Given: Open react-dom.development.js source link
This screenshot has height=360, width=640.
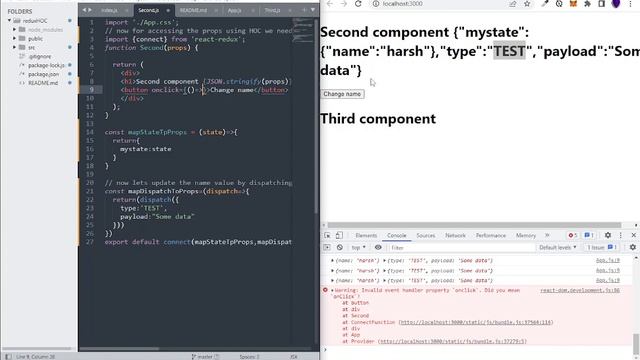Looking at the screenshot, I should click(x=580, y=290).
